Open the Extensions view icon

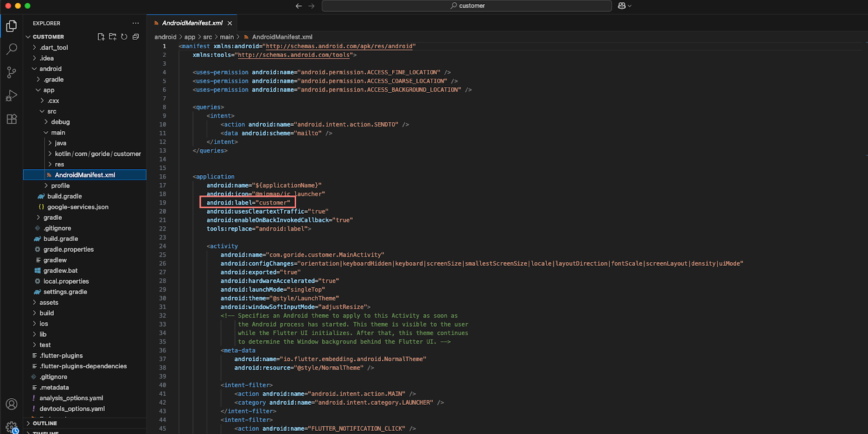point(11,119)
